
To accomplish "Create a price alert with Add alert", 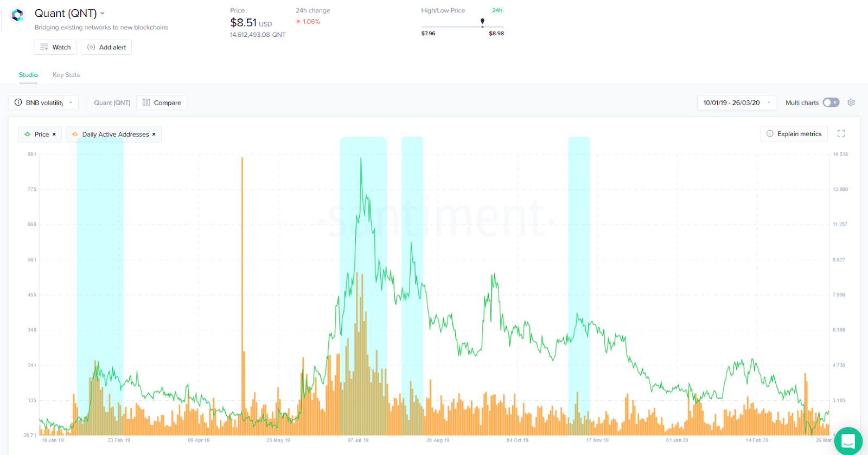I will click(106, 47).
